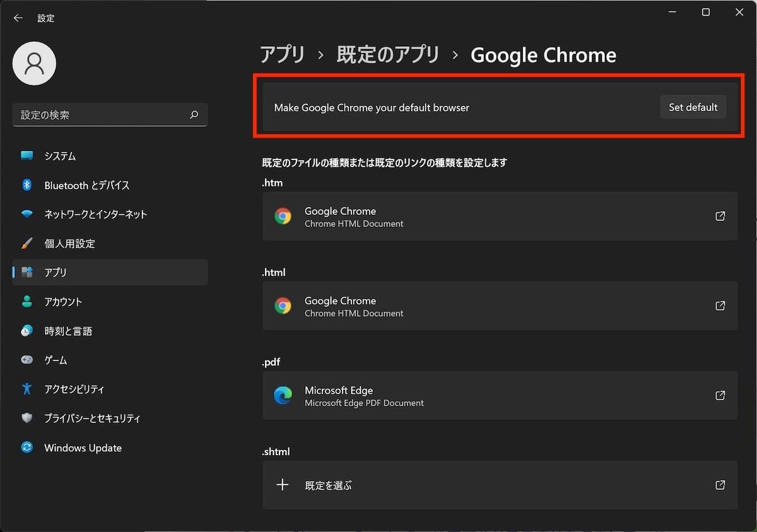757x532 pixels.
Task: Click the search magnifier icon
Action: (x=194, y=115)
